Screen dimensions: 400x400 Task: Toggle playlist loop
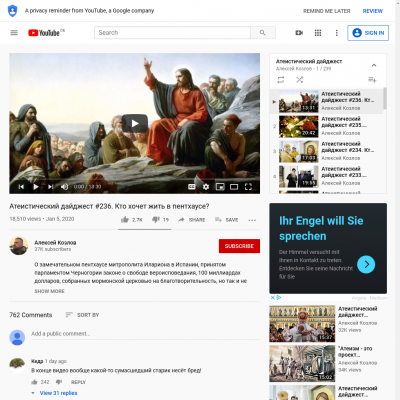(x=281, y=80)
